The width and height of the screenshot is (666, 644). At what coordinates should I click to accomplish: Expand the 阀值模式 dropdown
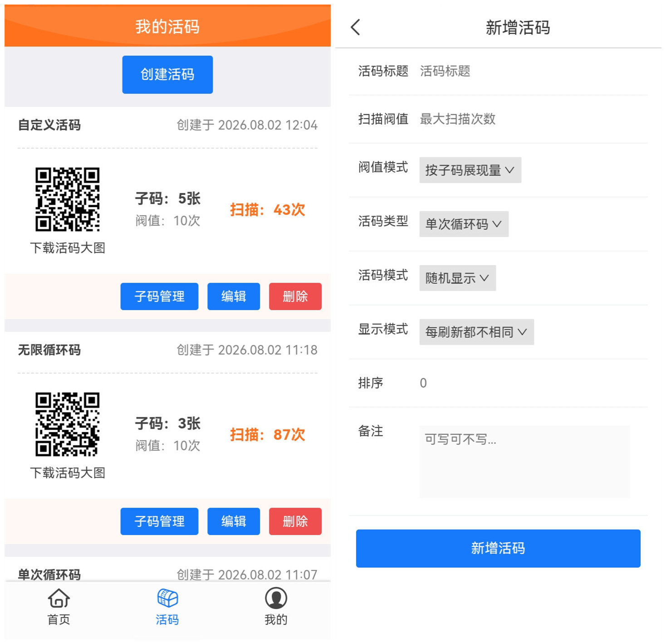(470, 170)
